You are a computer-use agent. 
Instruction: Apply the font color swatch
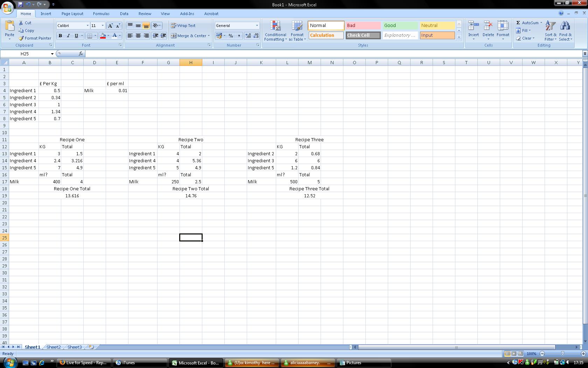click(114, 36)
